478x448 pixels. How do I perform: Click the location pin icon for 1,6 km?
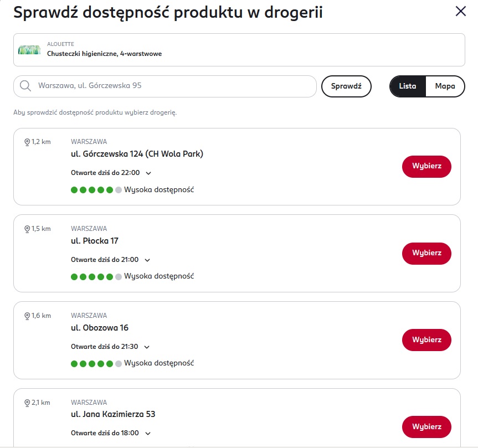(27, 316)
